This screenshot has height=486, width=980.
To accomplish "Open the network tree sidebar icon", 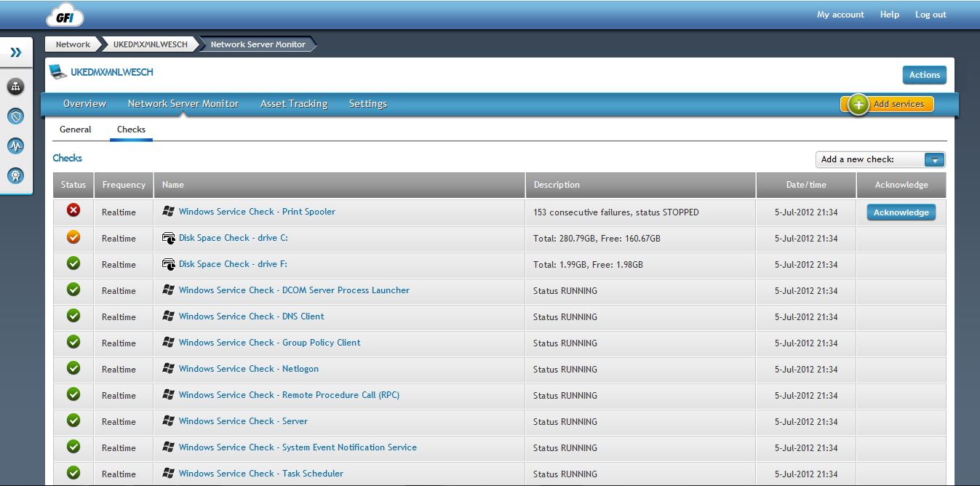I will (15, 87).
